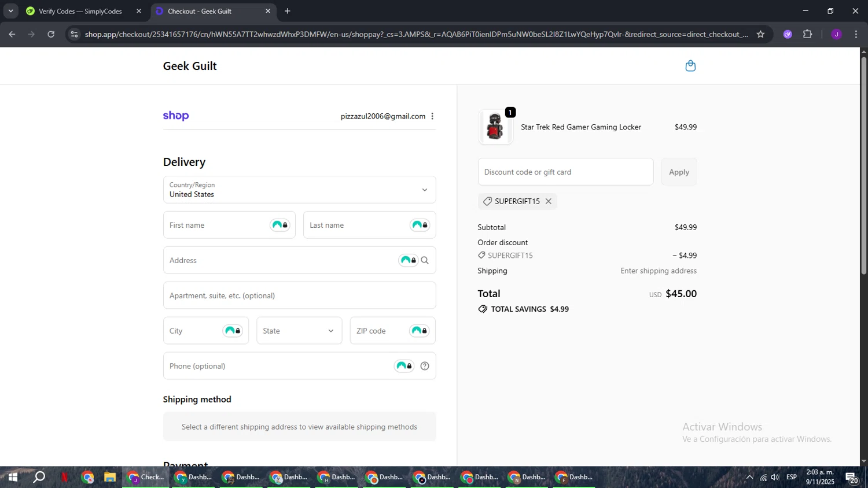
Task: Click the autofill icon in Phone field
Action: click(404, 366)
